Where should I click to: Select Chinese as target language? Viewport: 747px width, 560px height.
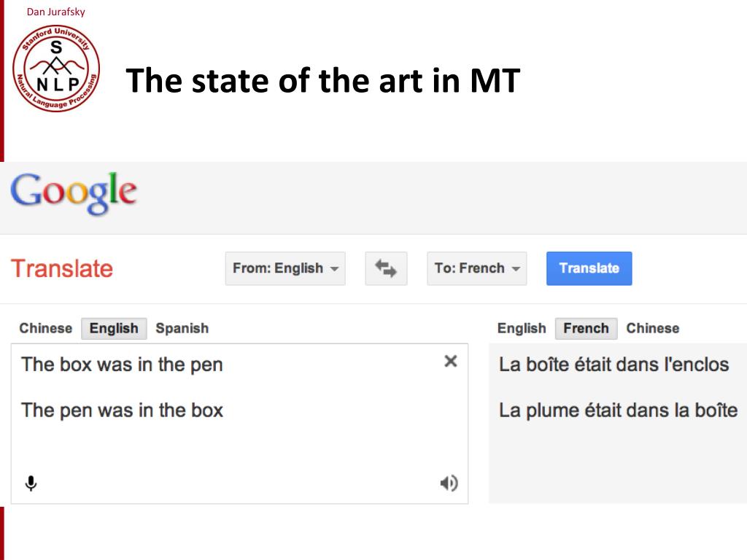click(x=653, y=329)
